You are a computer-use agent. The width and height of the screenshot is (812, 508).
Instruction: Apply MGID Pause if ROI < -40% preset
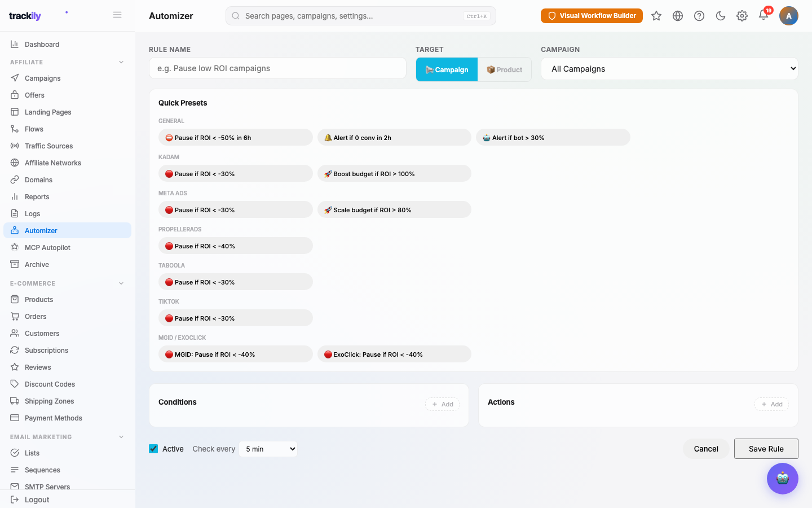click(x=236, y=354)
